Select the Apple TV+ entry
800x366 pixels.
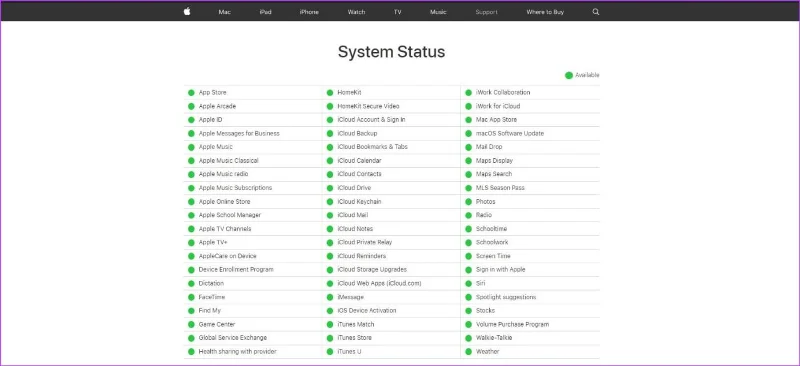[213, 242]
